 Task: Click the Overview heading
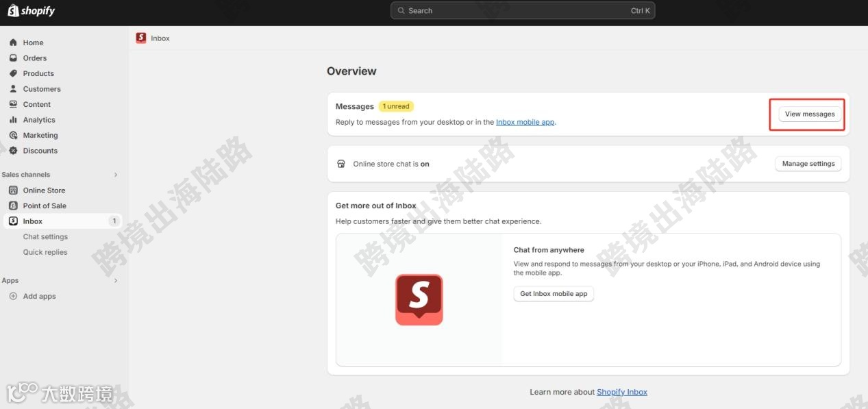coord(351,71)
